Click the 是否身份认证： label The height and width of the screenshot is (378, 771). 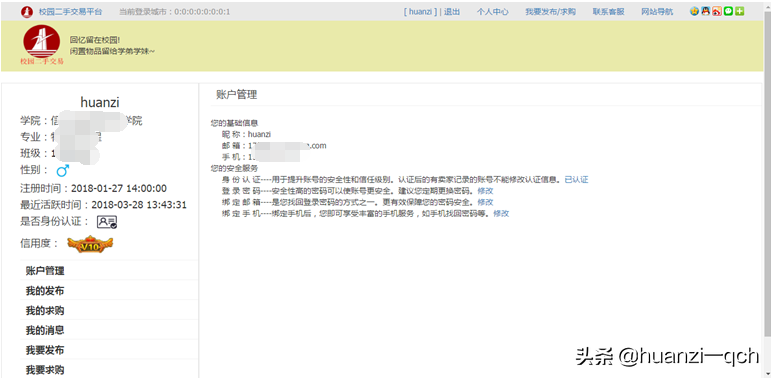56,222
